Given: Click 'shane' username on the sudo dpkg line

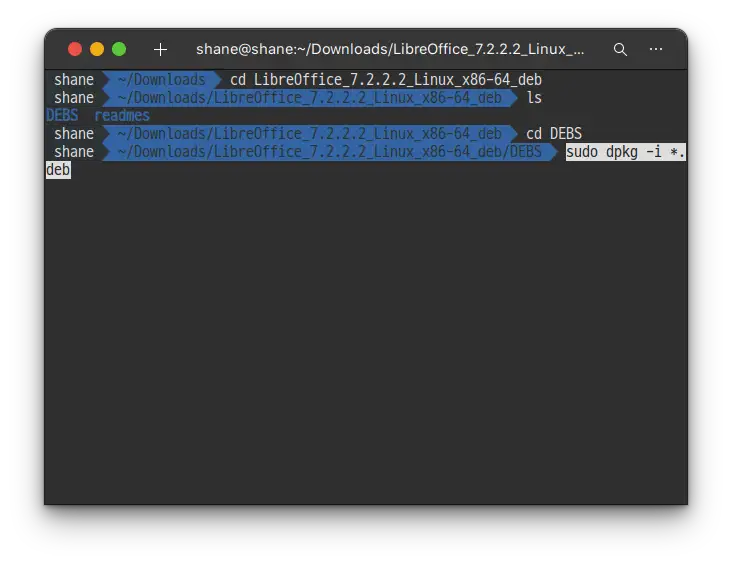Looking at the screenshot, I should pos(74,152).
